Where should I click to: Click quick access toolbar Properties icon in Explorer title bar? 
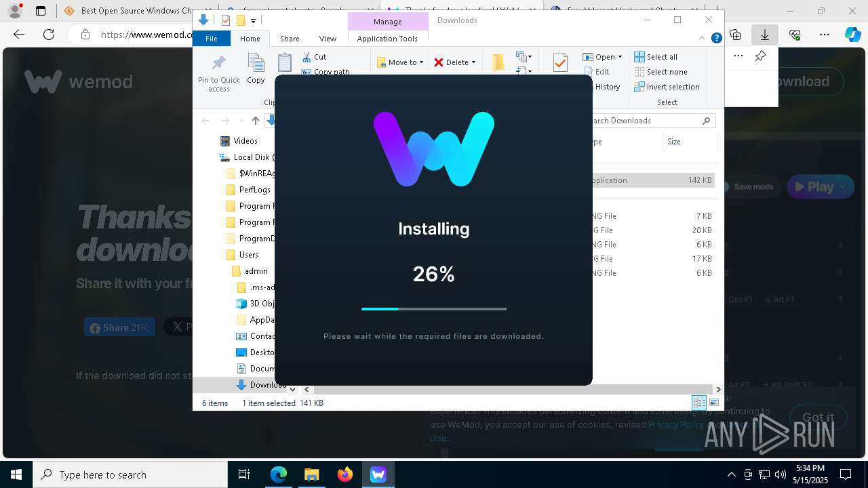click(226, 20)
